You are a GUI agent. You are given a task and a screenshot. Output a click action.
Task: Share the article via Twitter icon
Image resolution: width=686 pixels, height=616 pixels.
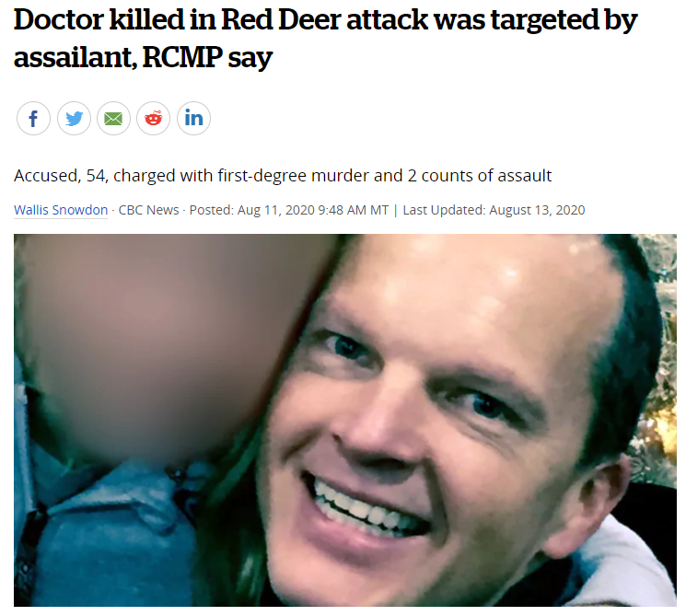pyautogui.click(x=74, y=118)
